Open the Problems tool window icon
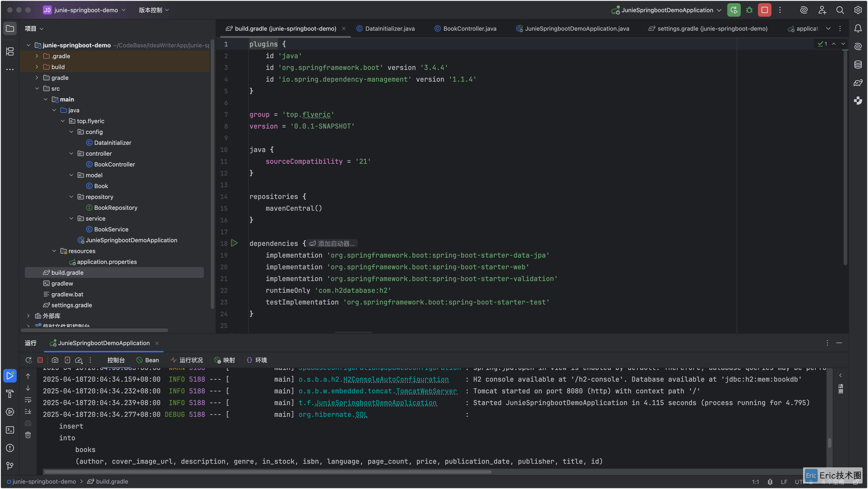Viewport: 868px width, 489px height. (x=10, y=448)
